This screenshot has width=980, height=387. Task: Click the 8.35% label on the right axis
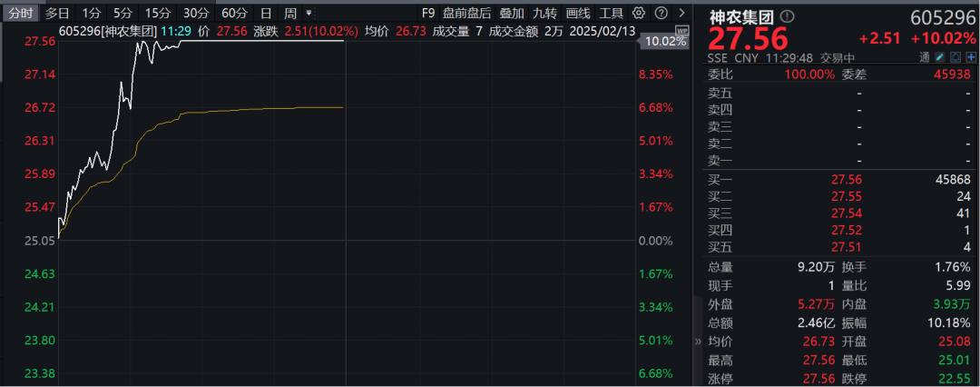[x=656, y=74]
